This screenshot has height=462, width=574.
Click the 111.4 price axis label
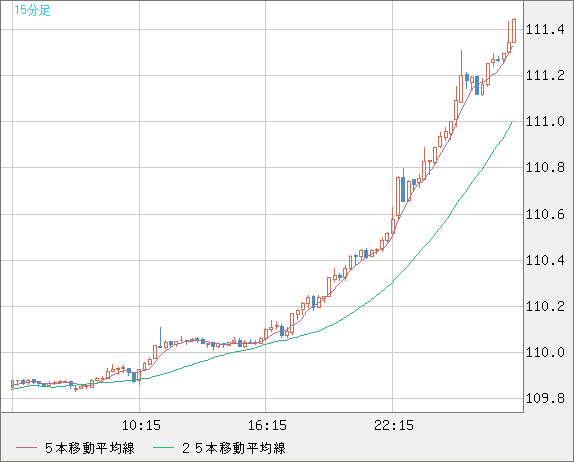tap(545, 29)
